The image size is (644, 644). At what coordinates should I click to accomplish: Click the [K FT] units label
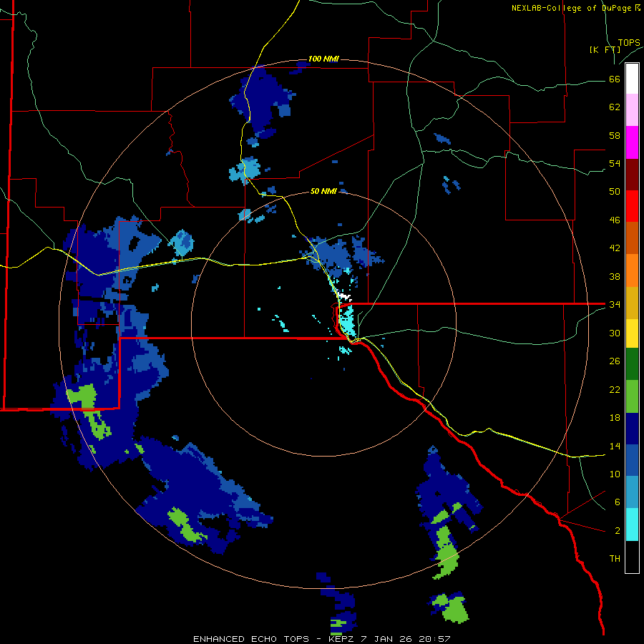click(x=605, y=50)
